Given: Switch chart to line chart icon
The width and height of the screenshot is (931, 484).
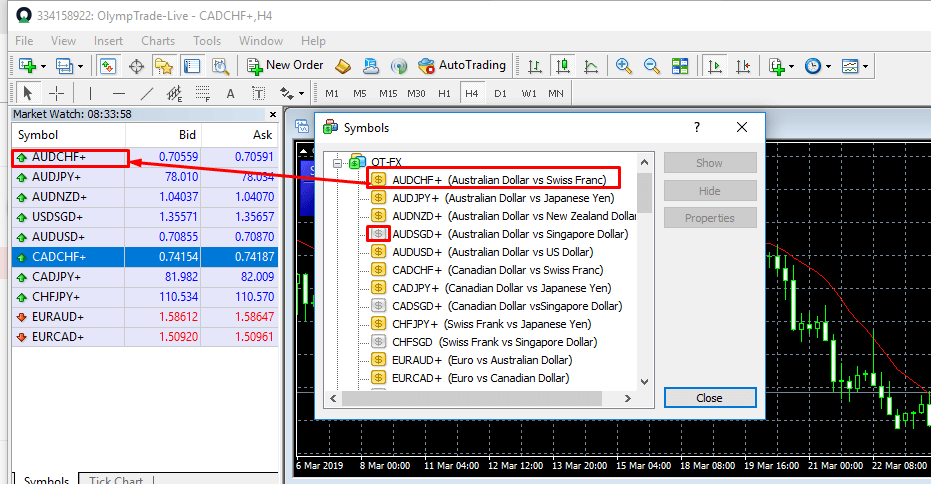Looking at the screenshot, I should pyautogui.click(x=591, y=66).
